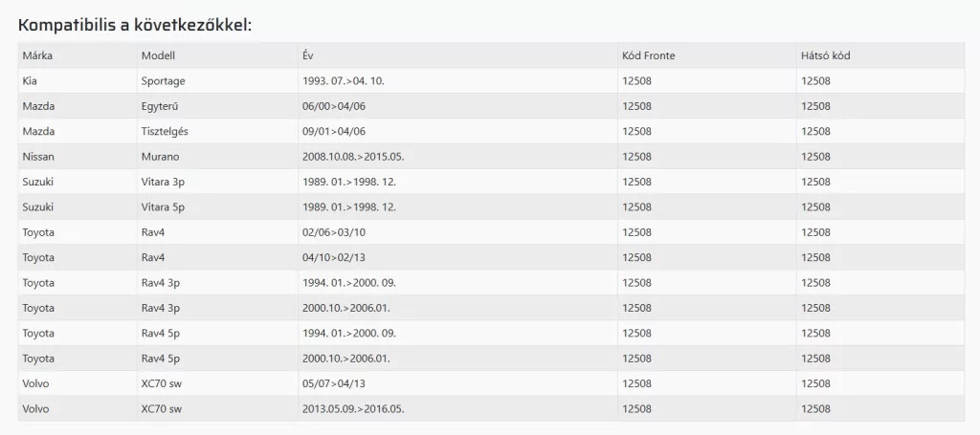Screen dimensions: 980x435
Task: Select the Sportage model cell
Action: click(x=163, y=81)
